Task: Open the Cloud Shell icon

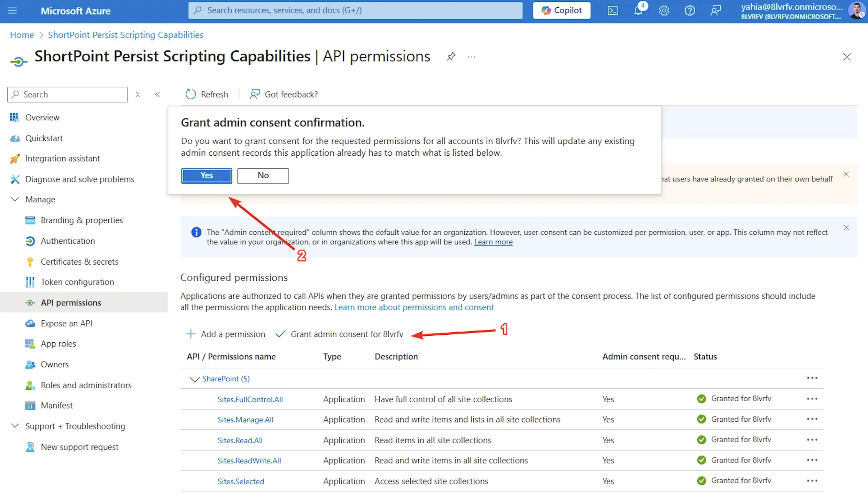Action: [613, 10]
